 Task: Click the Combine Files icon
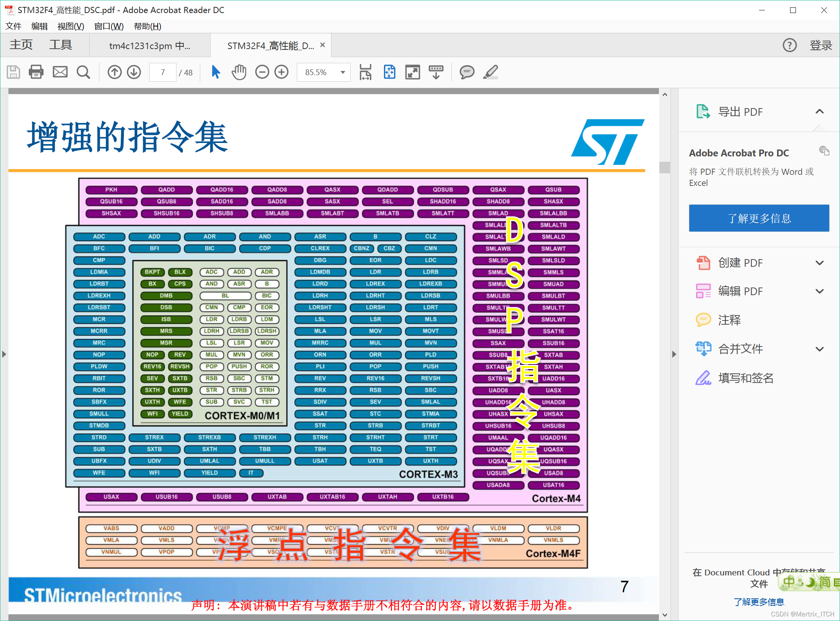coord(703,348)
